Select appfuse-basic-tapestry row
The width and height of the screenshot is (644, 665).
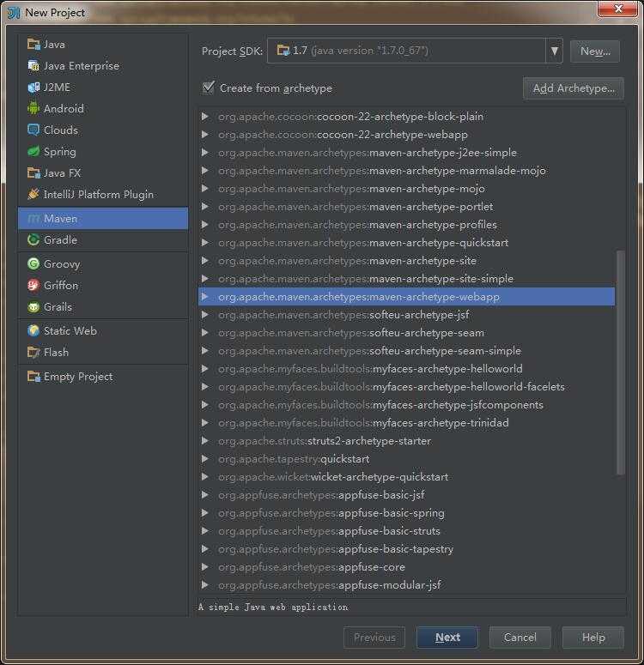click(406, 549)
